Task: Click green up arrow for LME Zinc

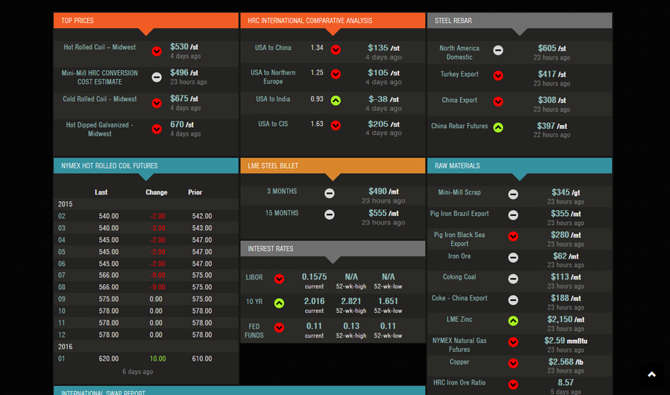Action: tap(513, 321)
